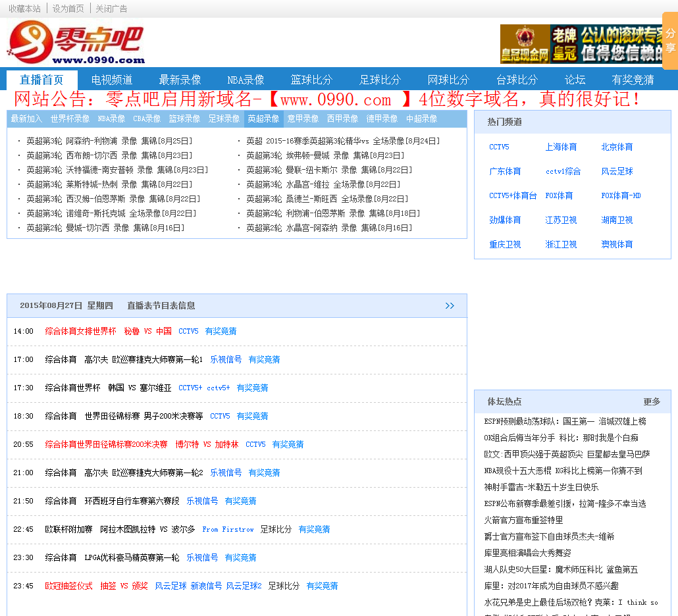Select the 意甲录像 tab
Viewport: 678px width, 616px height.
point(303,119)
